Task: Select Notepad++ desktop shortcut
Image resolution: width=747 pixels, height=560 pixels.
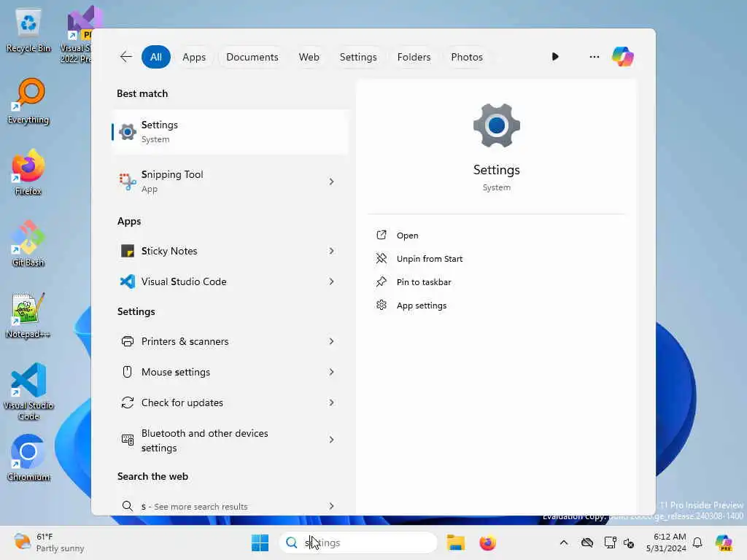Action: click(28, 315)
